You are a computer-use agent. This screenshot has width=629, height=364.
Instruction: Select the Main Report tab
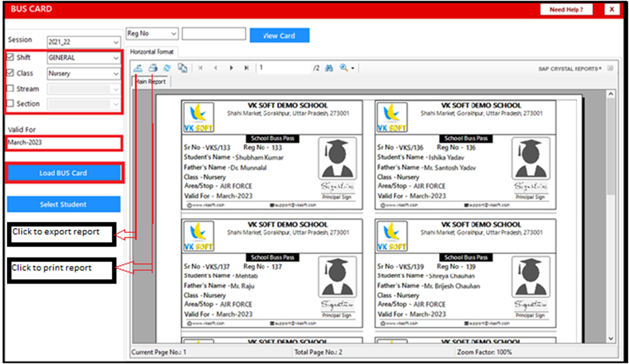click(151, 81)
